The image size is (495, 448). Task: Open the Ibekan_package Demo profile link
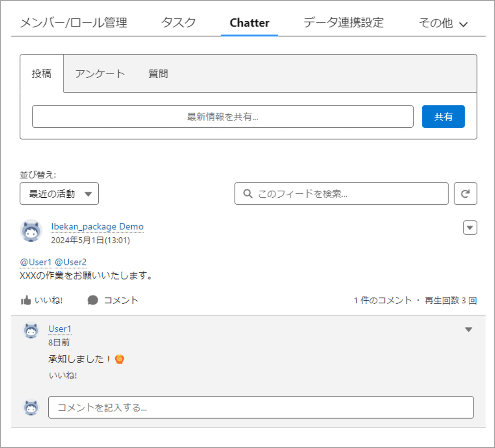pyautogui.click(x=97, y=226)
